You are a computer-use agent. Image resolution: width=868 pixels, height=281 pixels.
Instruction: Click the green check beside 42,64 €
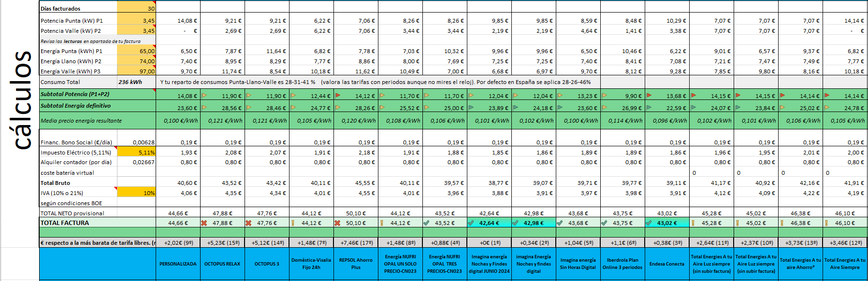tap(471, 223)
